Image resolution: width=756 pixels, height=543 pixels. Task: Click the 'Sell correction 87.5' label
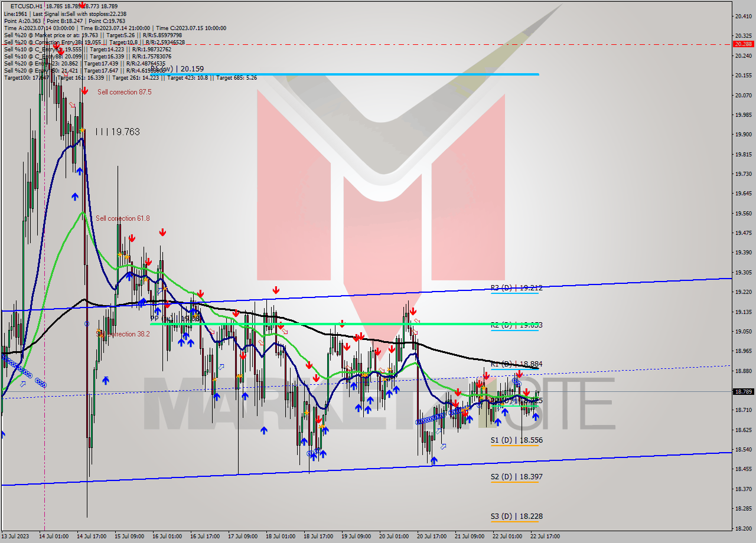click(124, 92)
